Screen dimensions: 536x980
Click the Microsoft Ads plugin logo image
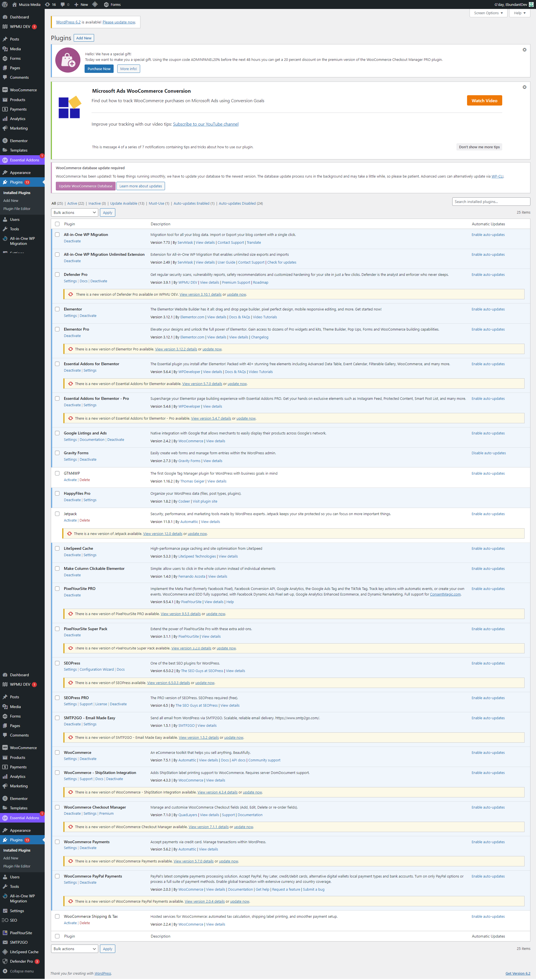click(x=70, y=107)
